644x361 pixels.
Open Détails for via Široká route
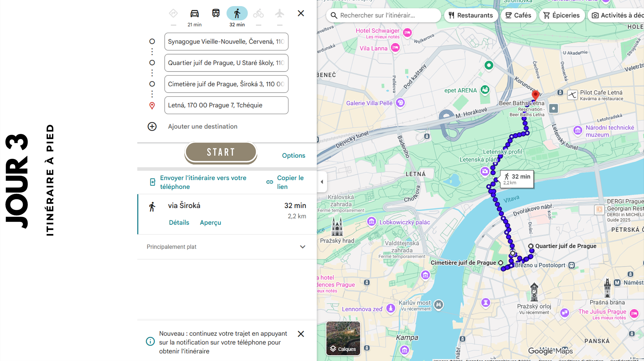pyautogui.click(x=179, y=223)
